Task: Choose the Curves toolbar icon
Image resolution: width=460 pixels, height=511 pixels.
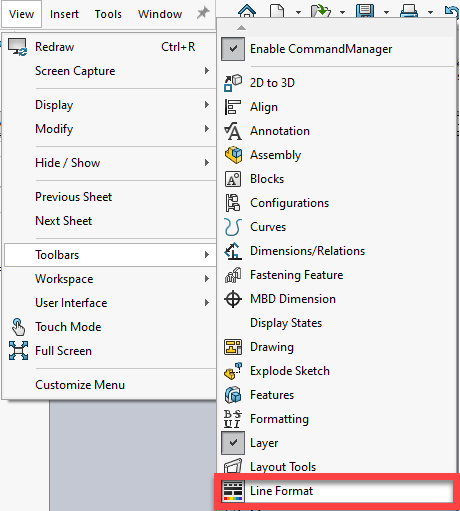Action: 232,227
